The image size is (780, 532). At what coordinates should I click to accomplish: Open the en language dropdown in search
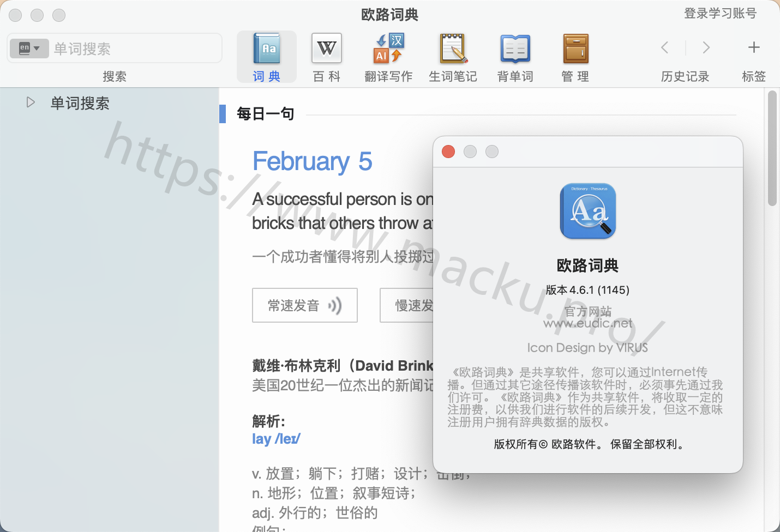coord(29,49)
